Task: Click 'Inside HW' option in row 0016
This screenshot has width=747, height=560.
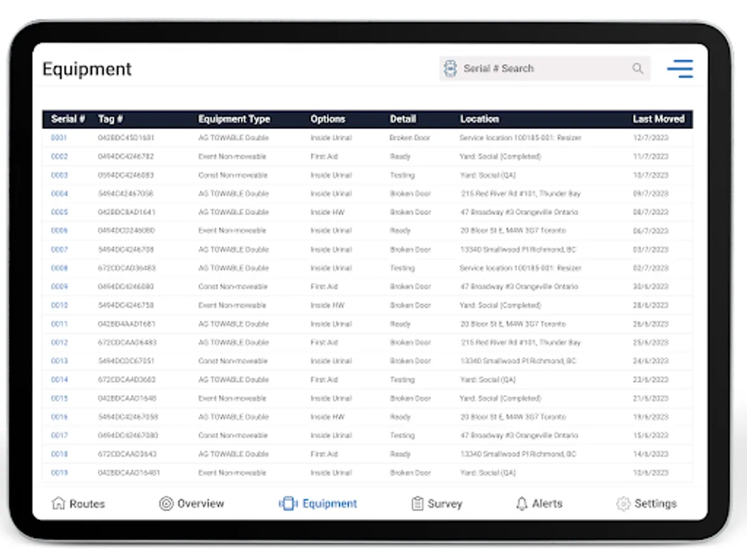Action: [327, 417]
